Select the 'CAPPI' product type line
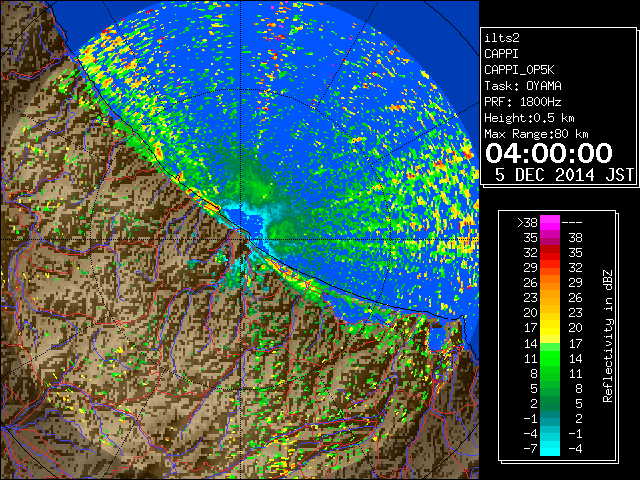 pos(501,54)
